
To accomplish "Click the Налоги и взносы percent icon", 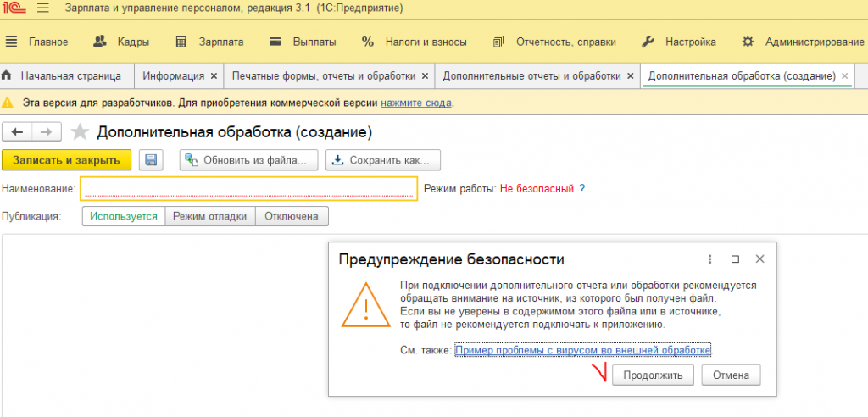I will coord(368,42).
